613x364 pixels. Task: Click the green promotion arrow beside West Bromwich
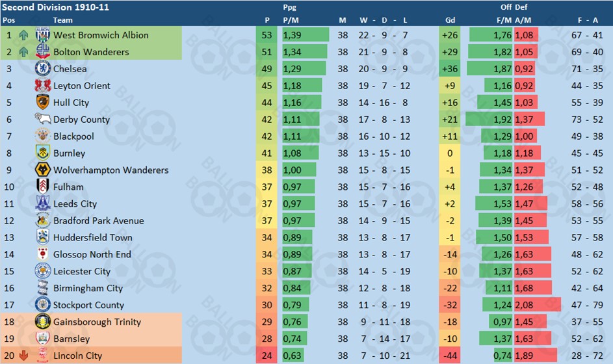coord(23,35)
